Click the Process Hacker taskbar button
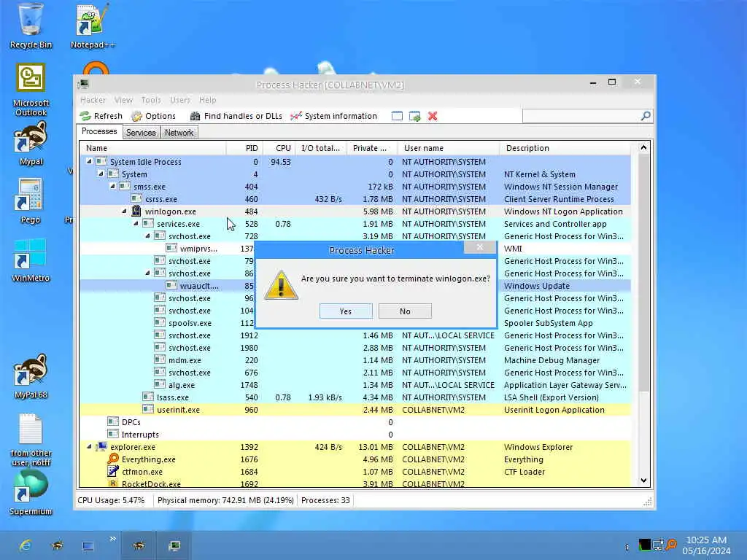This screenshot has width=747, height=560. coord(174,545)
